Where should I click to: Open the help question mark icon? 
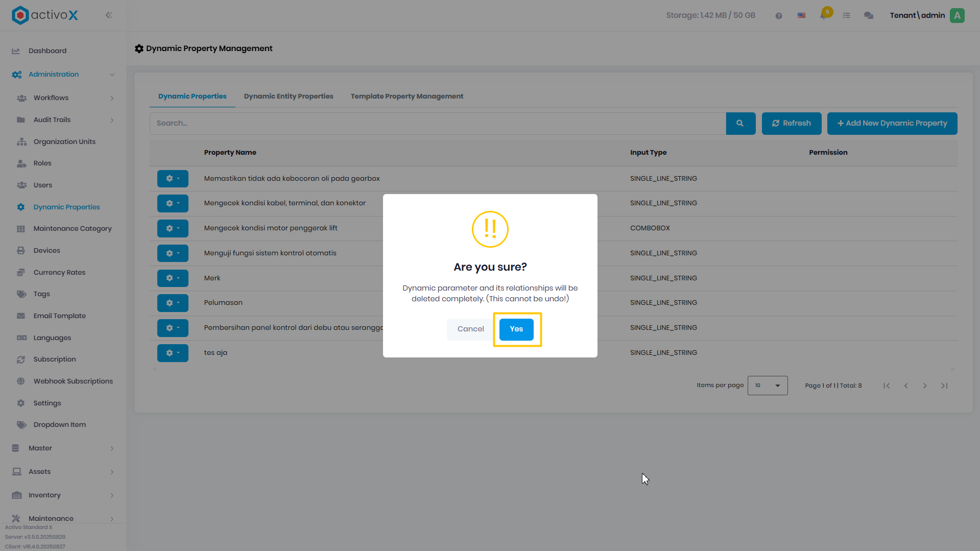pyautogui.click(x=778, y=16)
